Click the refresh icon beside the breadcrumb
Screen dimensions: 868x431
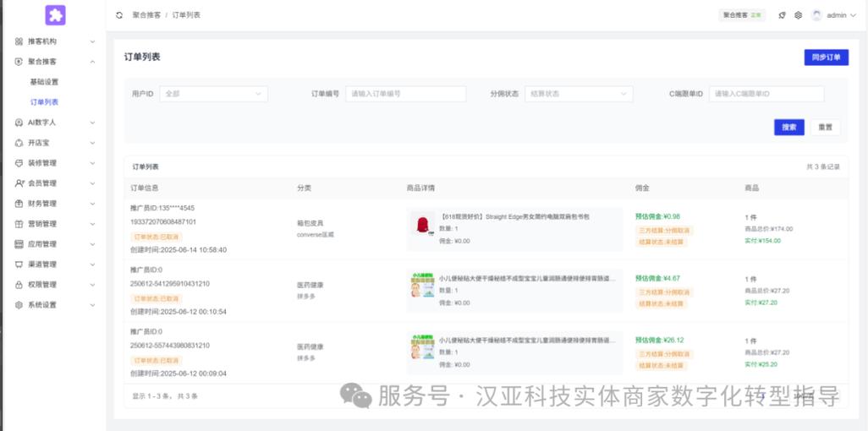point(119,15)
